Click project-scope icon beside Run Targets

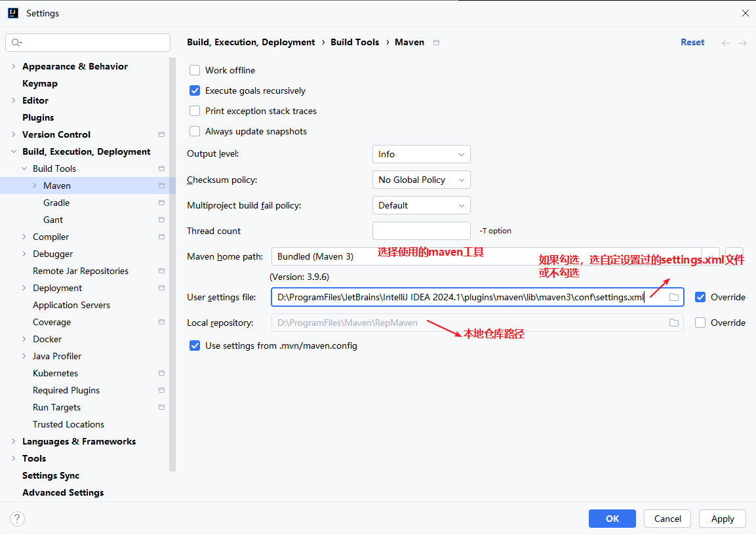[161, 407]
